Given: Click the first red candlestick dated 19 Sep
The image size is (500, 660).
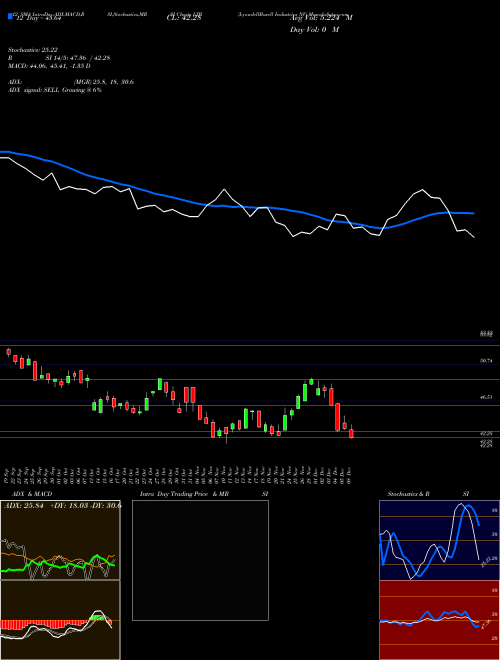Looking at the screenshot, I should (x=8, y=352).
